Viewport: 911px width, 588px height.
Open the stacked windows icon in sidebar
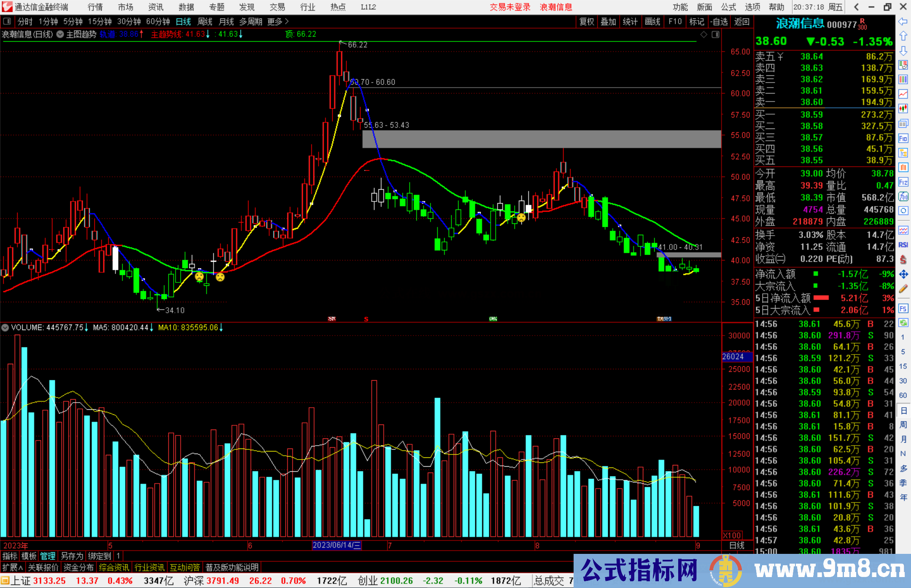[903, 124]
